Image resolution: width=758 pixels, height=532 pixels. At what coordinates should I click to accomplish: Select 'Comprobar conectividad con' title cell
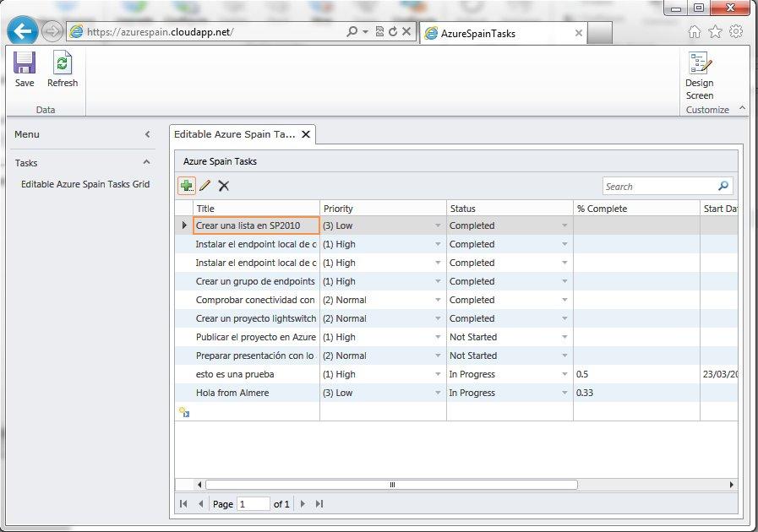tap(256, 300)
